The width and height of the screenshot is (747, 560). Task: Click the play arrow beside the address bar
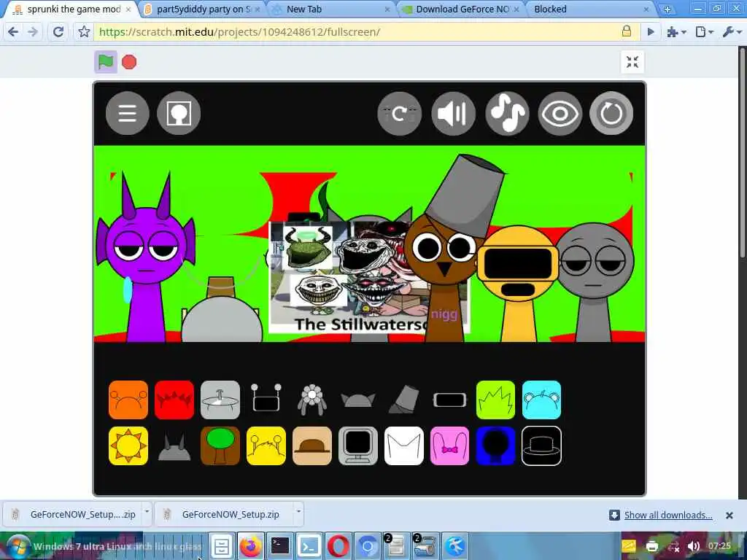tap(650, 32)
